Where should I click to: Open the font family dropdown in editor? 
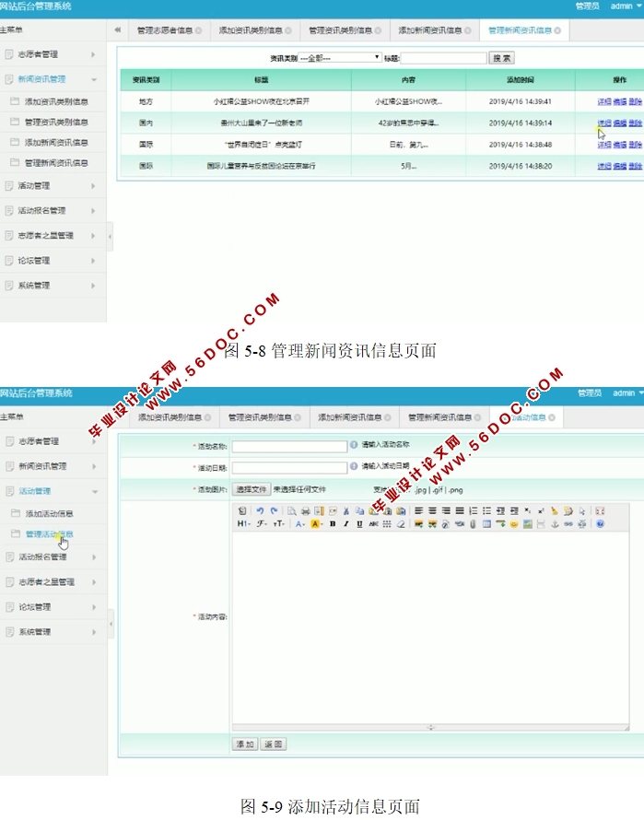(262, 524)
